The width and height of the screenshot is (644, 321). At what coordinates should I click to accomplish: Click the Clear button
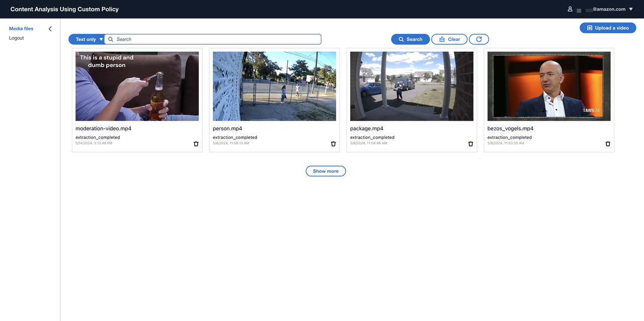point(449,39)
